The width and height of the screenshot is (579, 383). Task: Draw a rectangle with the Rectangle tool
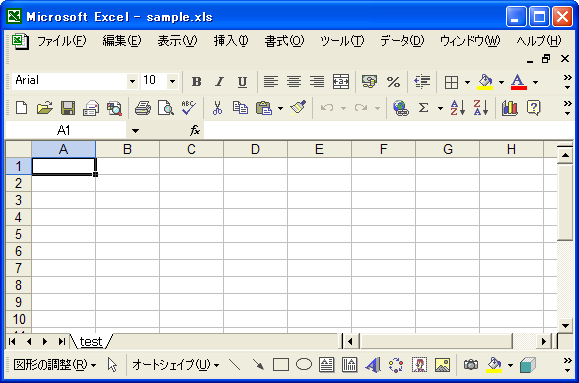point(281,365)
